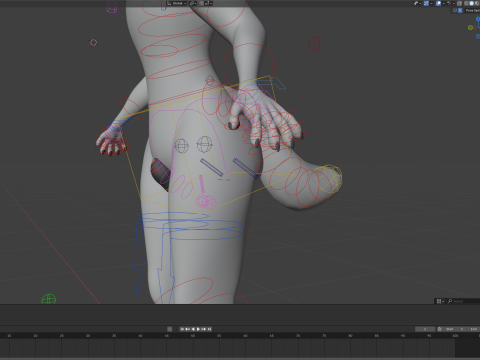Jump to next keyframe

(204, 329)
